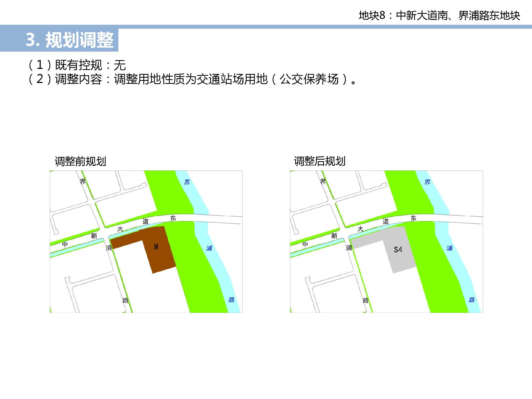Click the blue '路' river label, right map
This screenshot has height=399, width=532.
point(472,300)
